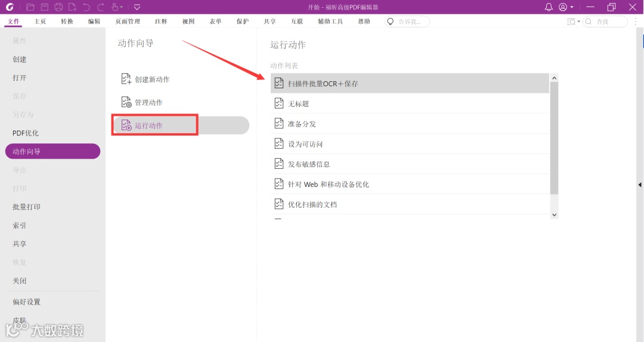Screen dimensions: 644x342
Task: Switch to the 保护 tab
Action: tap(242, 21)
